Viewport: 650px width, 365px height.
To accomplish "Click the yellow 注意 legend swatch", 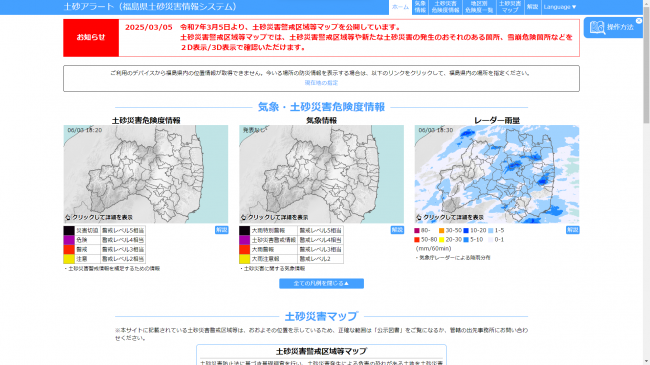I will (69, 259).
